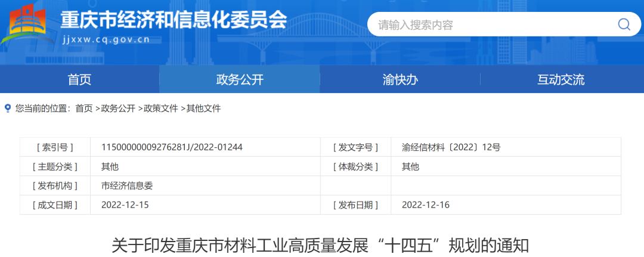Click the 其他 value beside 主题分类

click(110, 167)
